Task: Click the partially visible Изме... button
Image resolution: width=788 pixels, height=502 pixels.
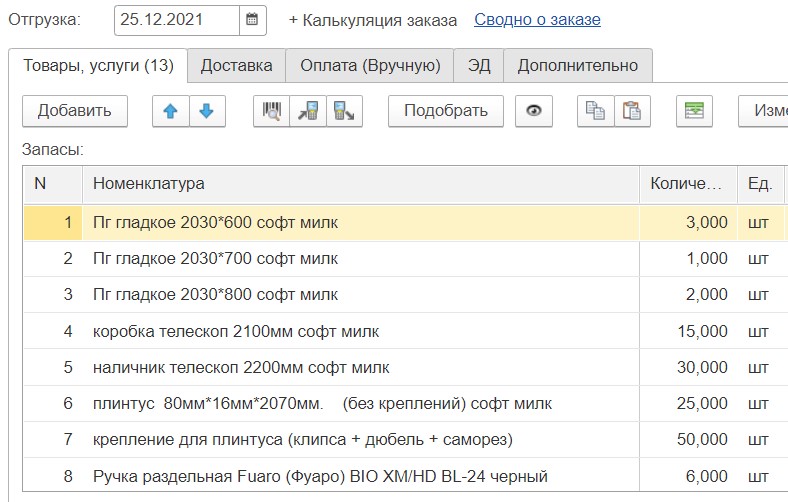Action: tap(763, 111)
